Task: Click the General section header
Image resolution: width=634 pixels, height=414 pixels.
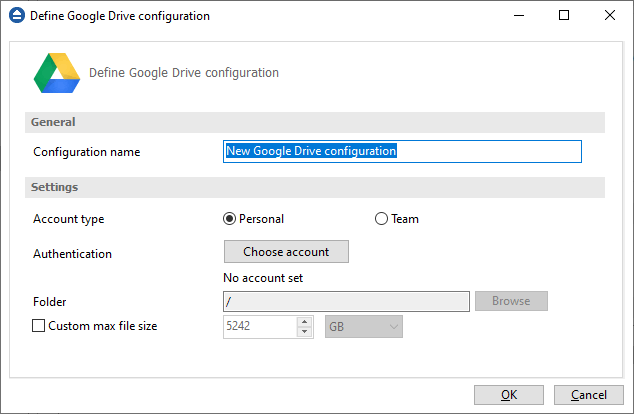Action: point(315,123)
